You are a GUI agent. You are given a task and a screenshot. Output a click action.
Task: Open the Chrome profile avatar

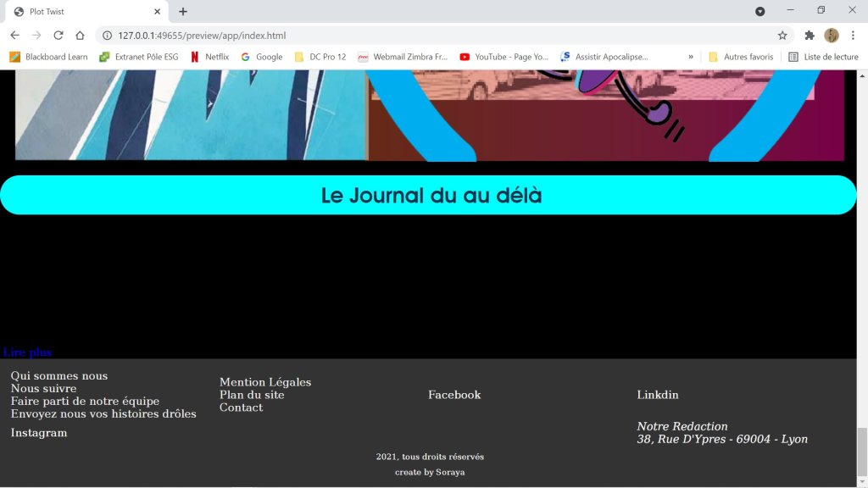click(x=832, y=36)
